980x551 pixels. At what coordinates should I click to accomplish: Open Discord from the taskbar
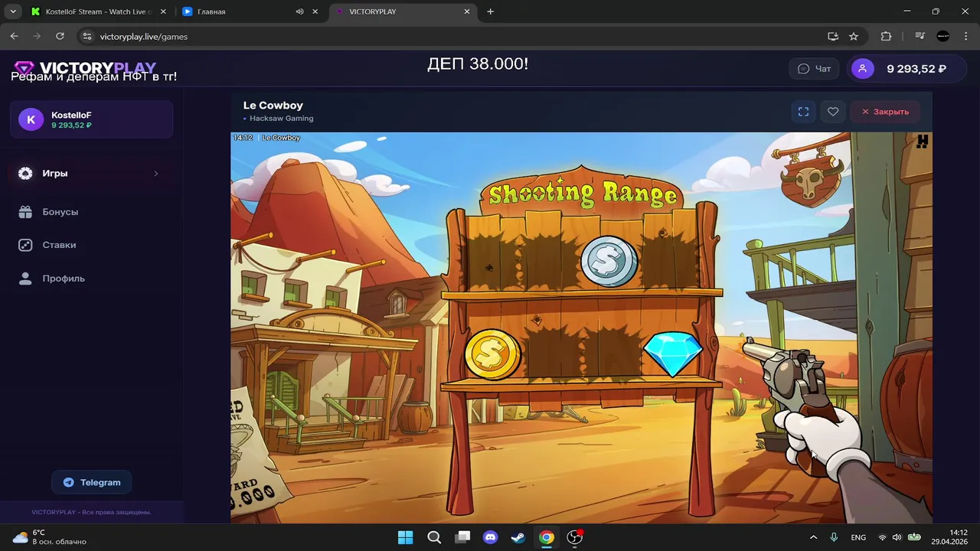point(490,537)
